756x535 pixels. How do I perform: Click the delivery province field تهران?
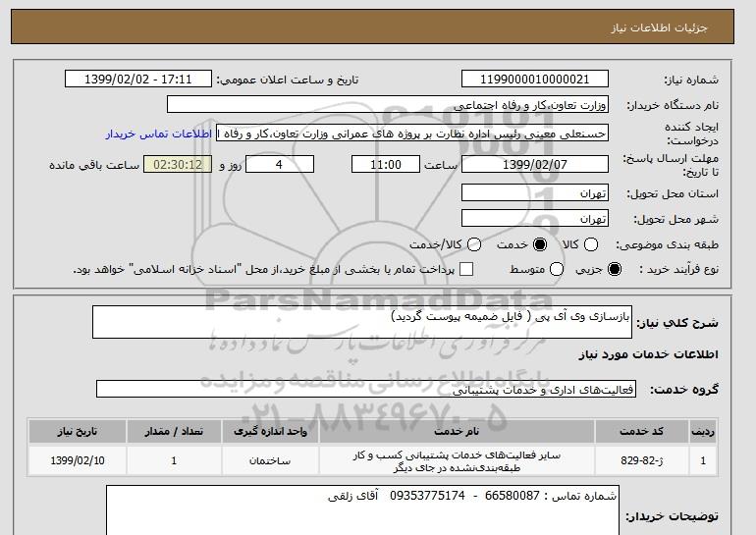point(535,192)
